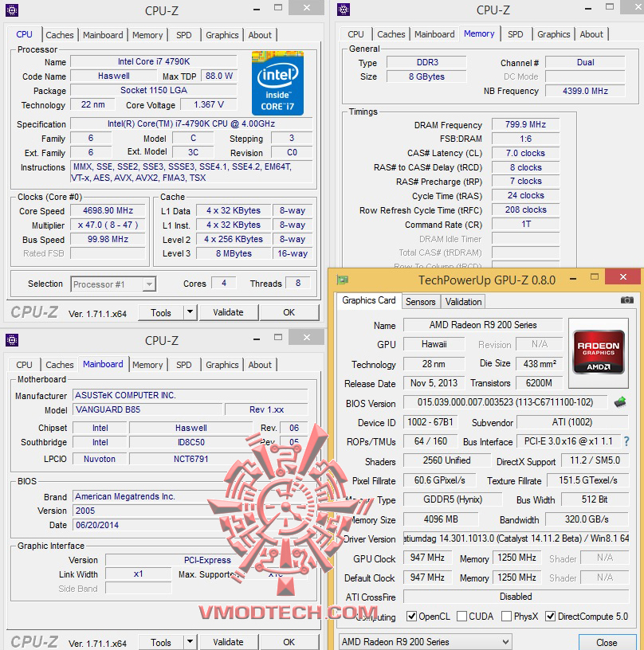Click the Level 3 cache 8 MBytes value

(x=234, y=253)
